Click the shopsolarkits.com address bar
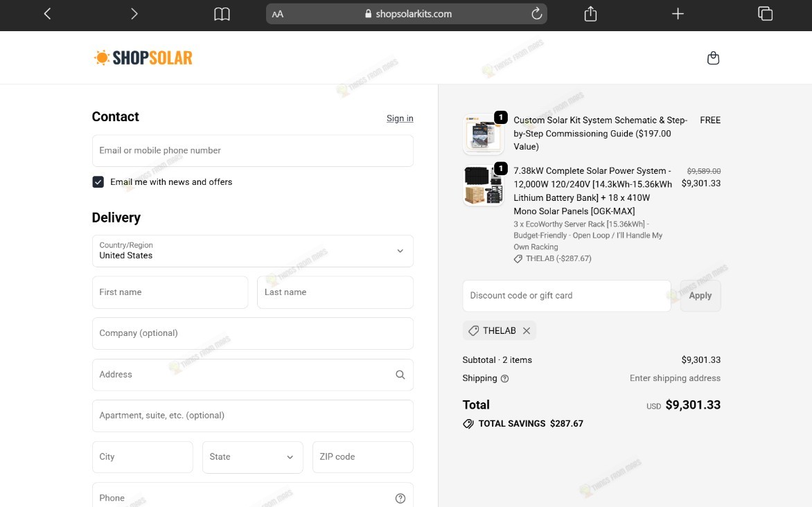 (407, 14)
